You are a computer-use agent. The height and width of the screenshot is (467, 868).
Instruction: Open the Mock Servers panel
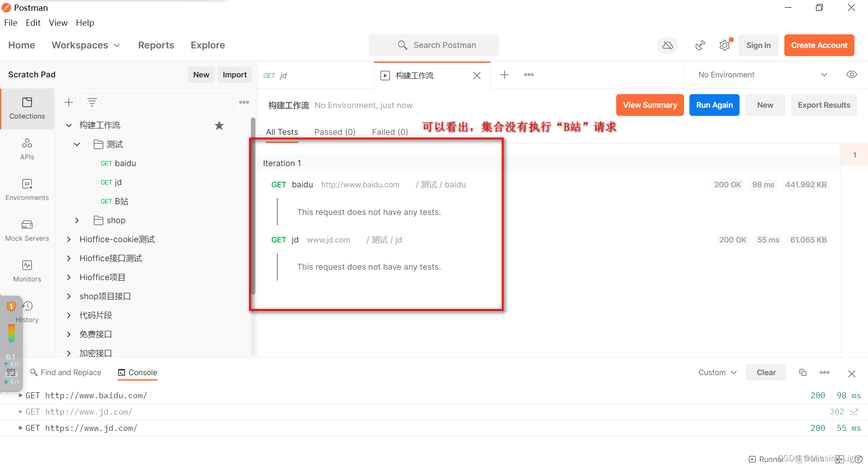pyautogui.click(x=27, y=229)
